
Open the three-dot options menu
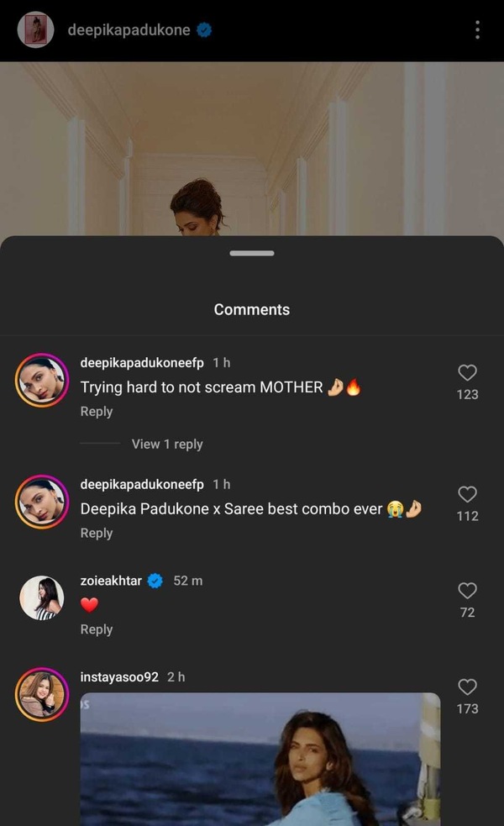[x=477, y=31]
